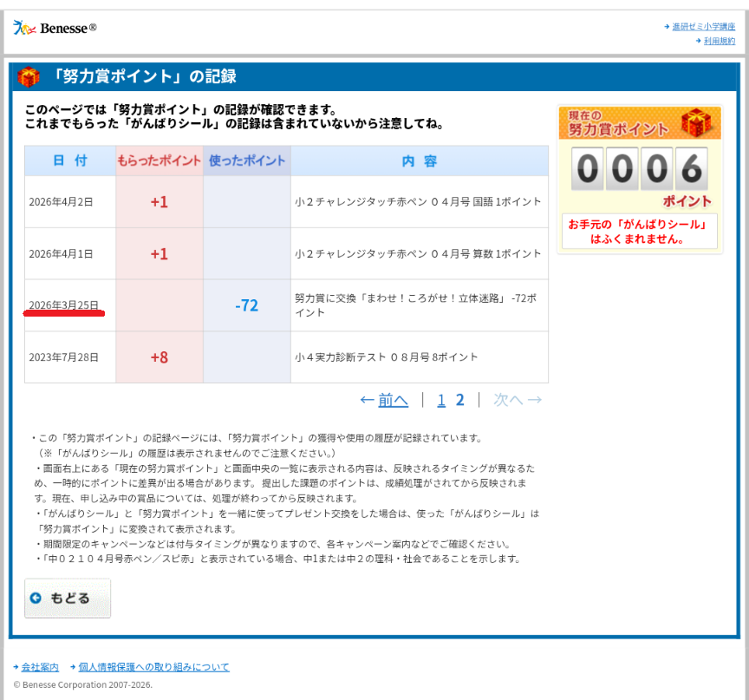The height and width of the screenshot is (700, 749).
Task: Open the 個人情報保護への取り組みについて link
Action: point(153,667)
